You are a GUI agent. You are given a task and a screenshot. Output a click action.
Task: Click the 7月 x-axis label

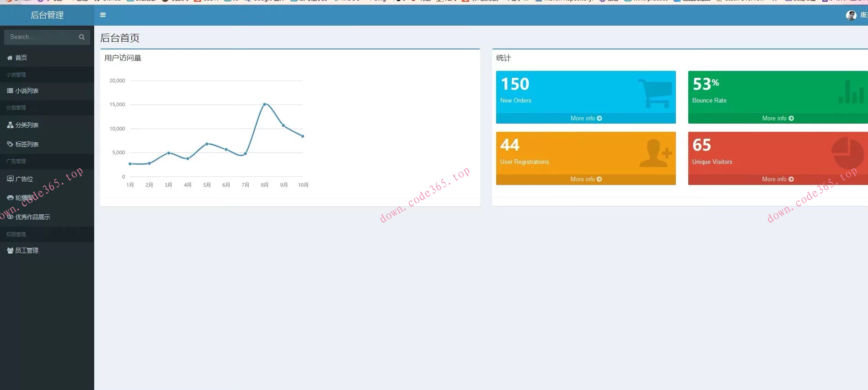(245, 185)
